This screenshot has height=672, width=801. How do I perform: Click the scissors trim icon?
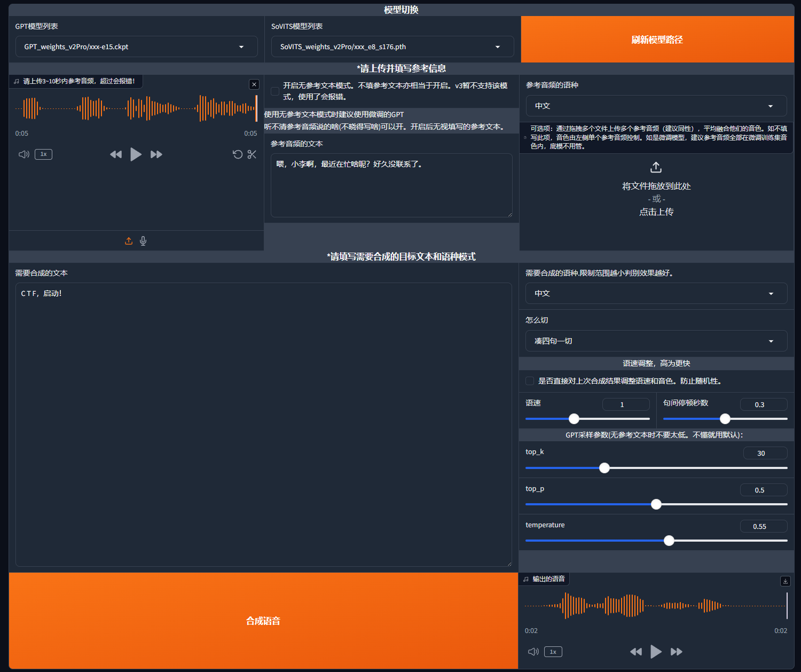pos(252,154)
